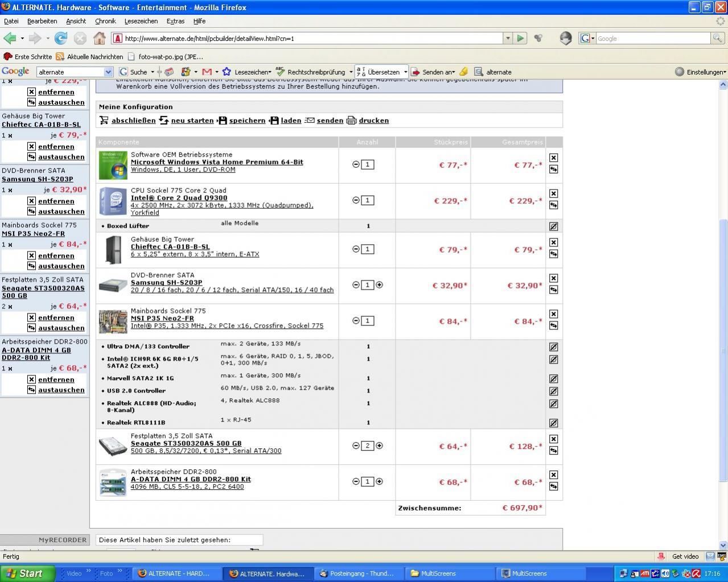This screenshot has width=728, height=582.
Task: Open the Aktuelle Nachrichten bookmark
Action: (x=89, y=57)
